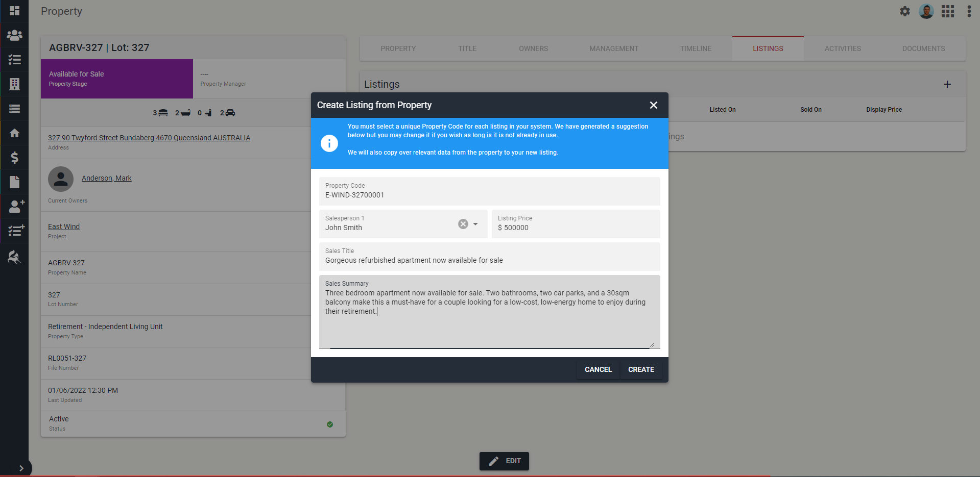Open the add person icon in sidebar
980x477 pixels.
(x=15, y=206)
